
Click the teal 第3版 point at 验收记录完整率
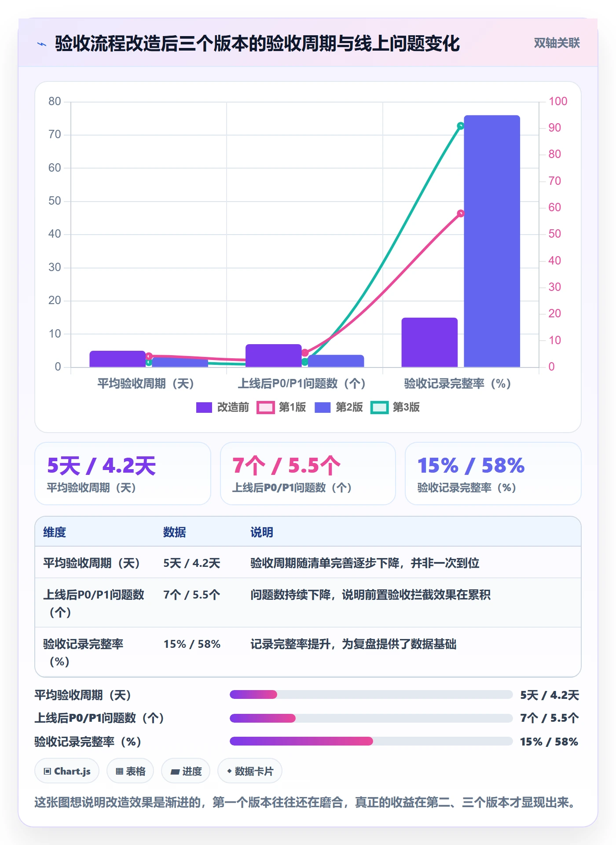click(461, 126)
